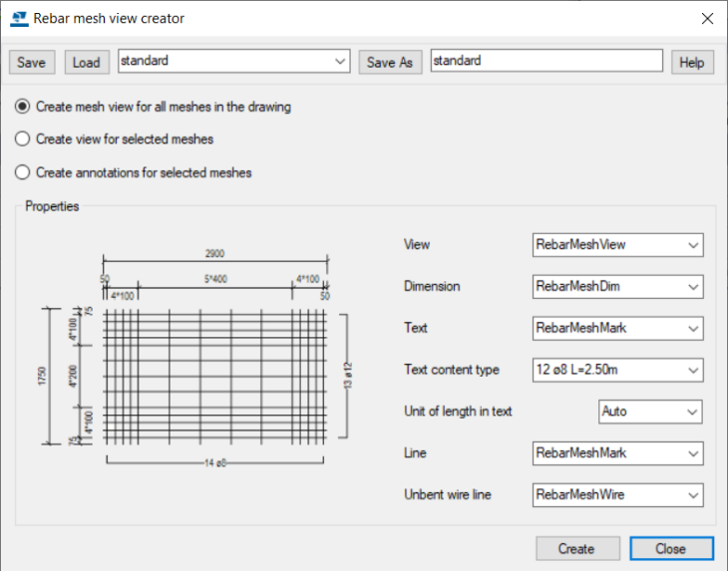Expand the Line dropdown RebarMeshMark
Image resolution: width=728 pixels, height=571 pixels.
coord(617,453)
